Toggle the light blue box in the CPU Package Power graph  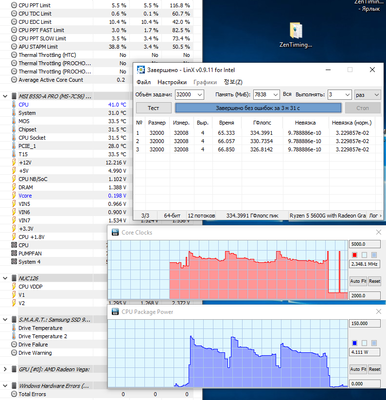click(x=374, y=343)
